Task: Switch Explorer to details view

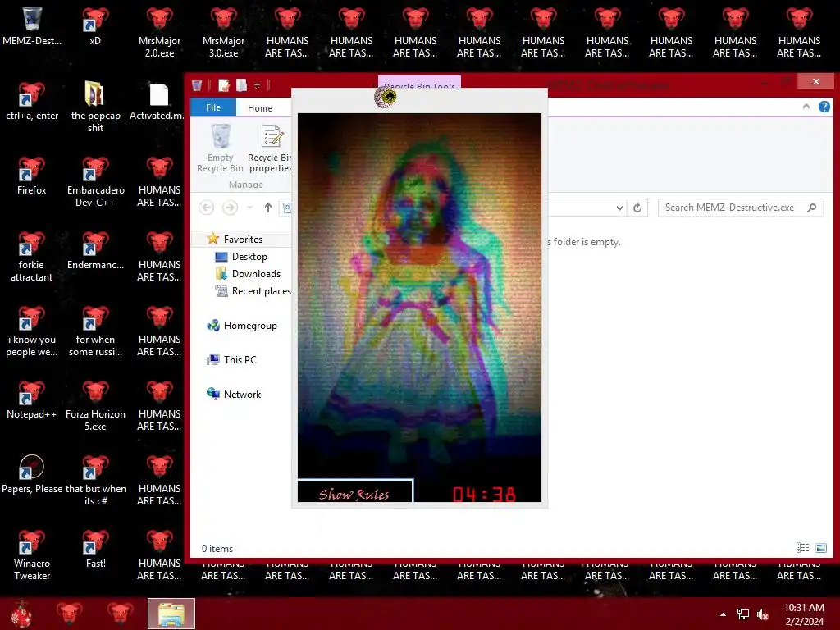Action: tap(802, 547)
